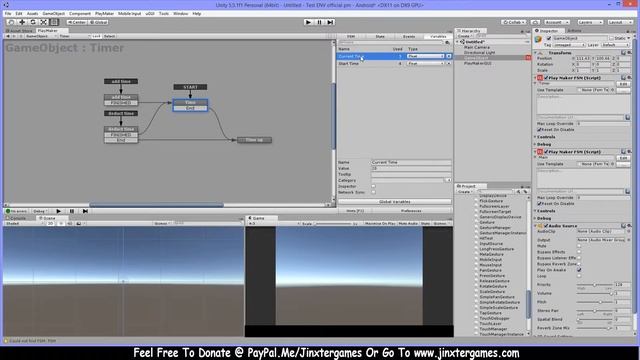Open the Collab dropdown

coord(514,22)
